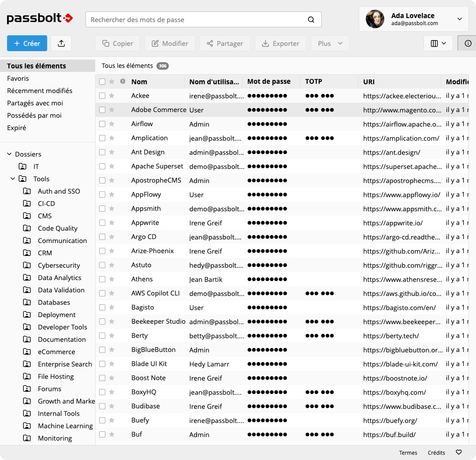Viewport: 476px width, 460px height.
Task: Open the Auth and SSO folder
Action: tap(59, 191)
